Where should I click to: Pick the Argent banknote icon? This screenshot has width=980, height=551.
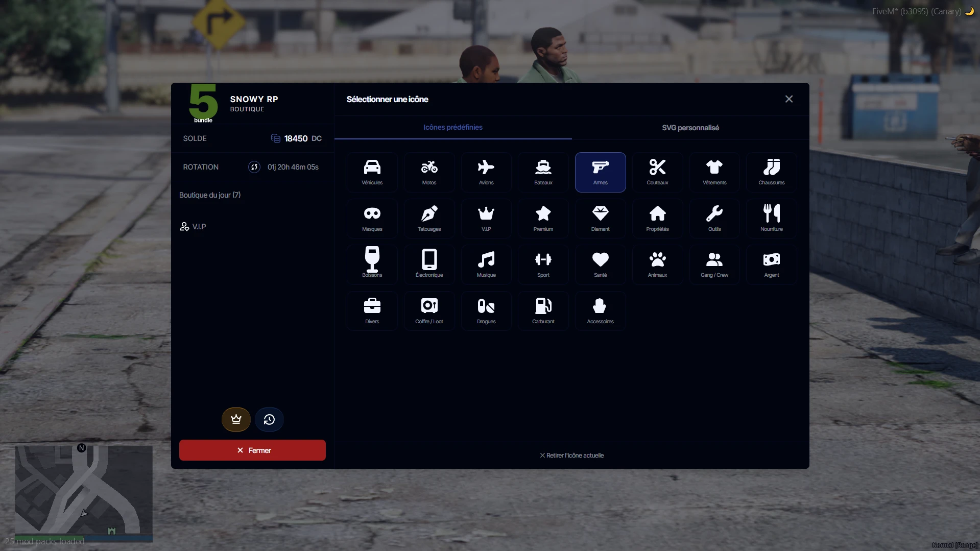(x=772, y=265)
